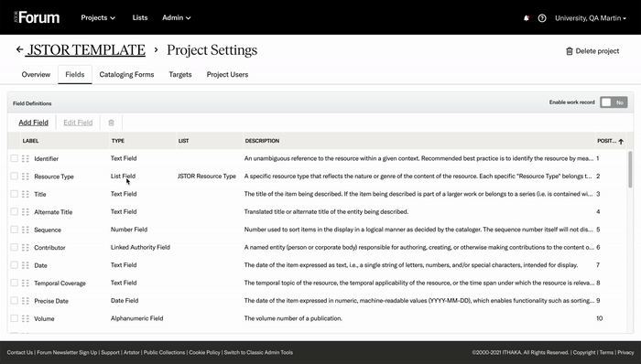
Task: Click the JSTOR Resource Type list cell
Action: (x=207, y=177)
